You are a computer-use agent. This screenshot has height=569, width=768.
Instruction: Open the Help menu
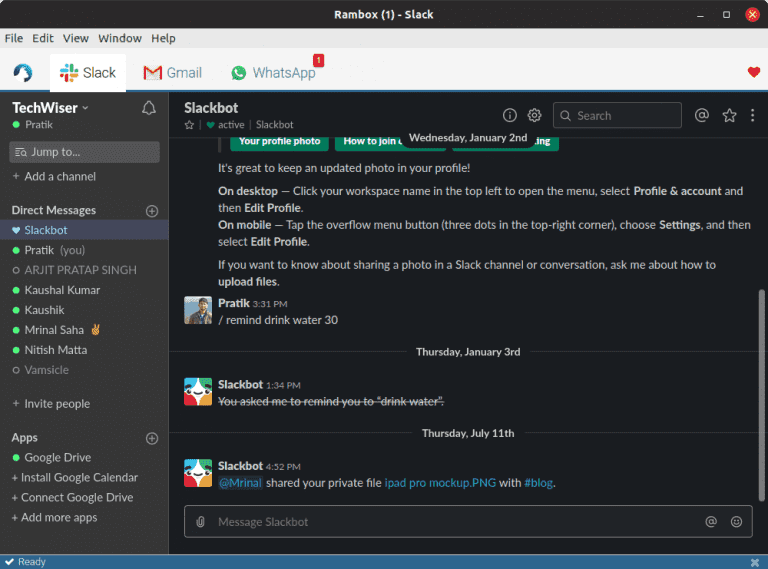tap(163, 38)
